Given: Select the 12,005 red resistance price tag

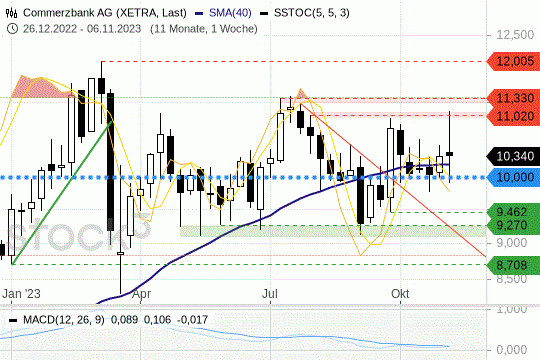Looking at the screenshot, I should (513, 62).
